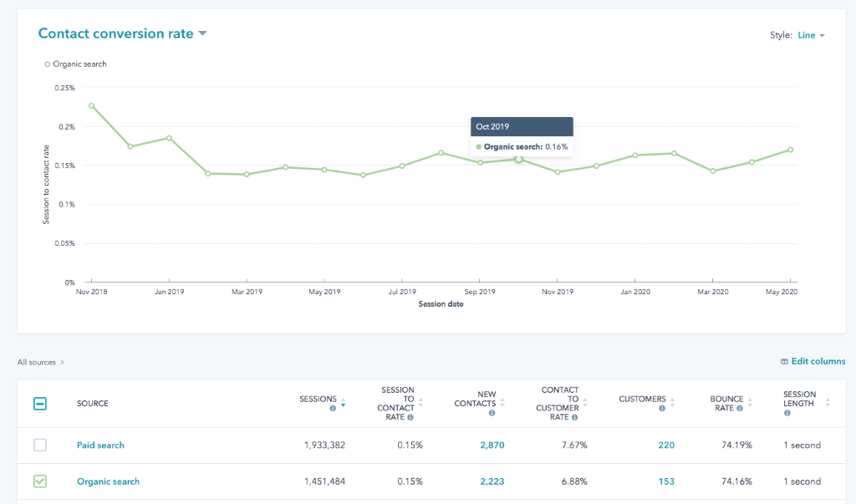
Task: Click the Jan 2020 data point on chart
Action: pyautogui.click(x=635, y=155)
